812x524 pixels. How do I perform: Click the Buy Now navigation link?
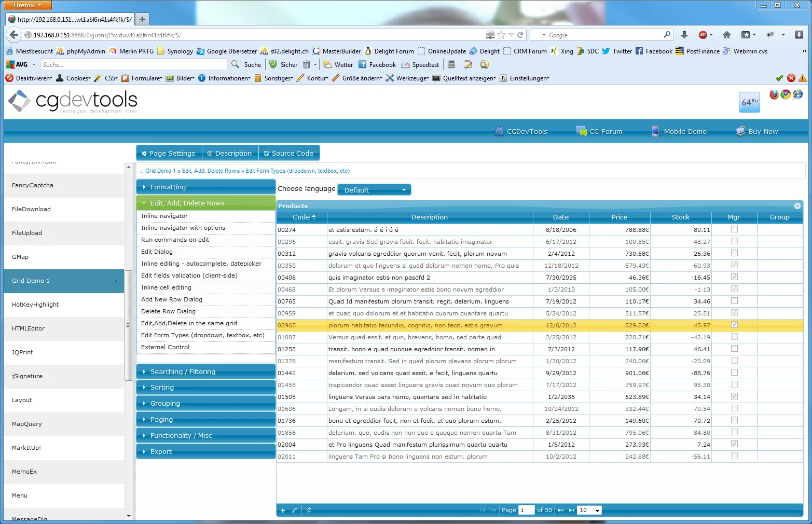pos(757,131)
